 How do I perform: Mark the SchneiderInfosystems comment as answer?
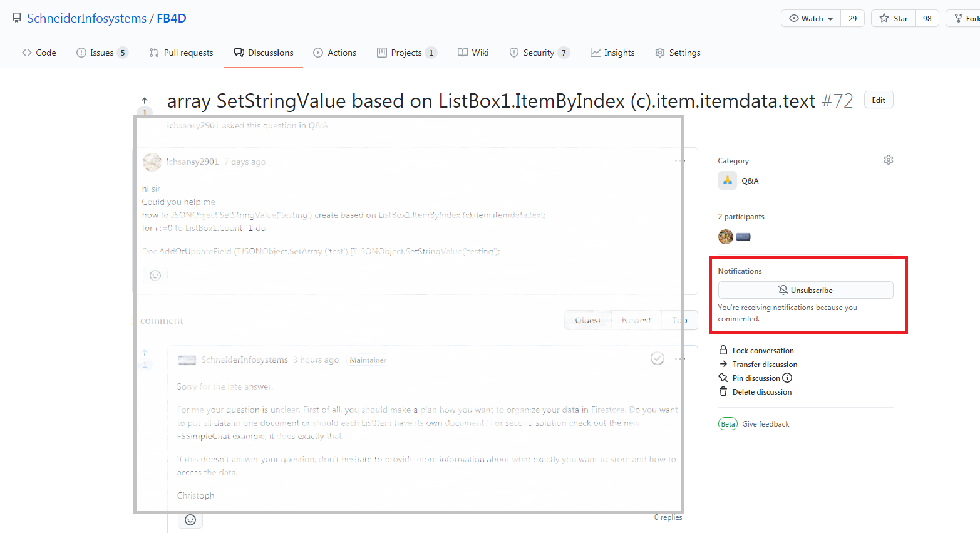(658, 358)
